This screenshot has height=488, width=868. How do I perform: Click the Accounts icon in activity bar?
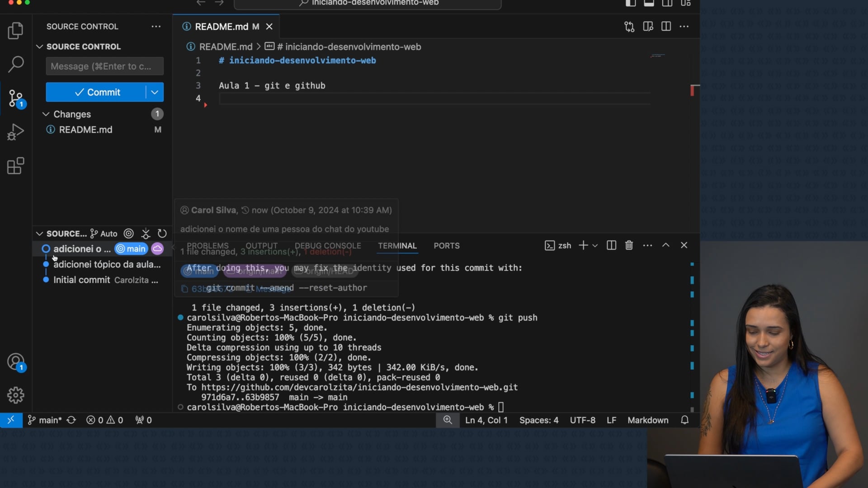15,362
